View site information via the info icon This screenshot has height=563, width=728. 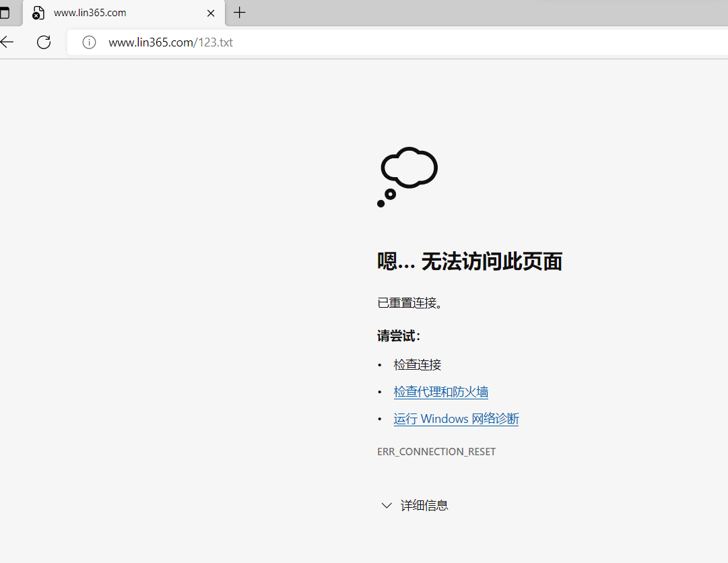(89, 42)
